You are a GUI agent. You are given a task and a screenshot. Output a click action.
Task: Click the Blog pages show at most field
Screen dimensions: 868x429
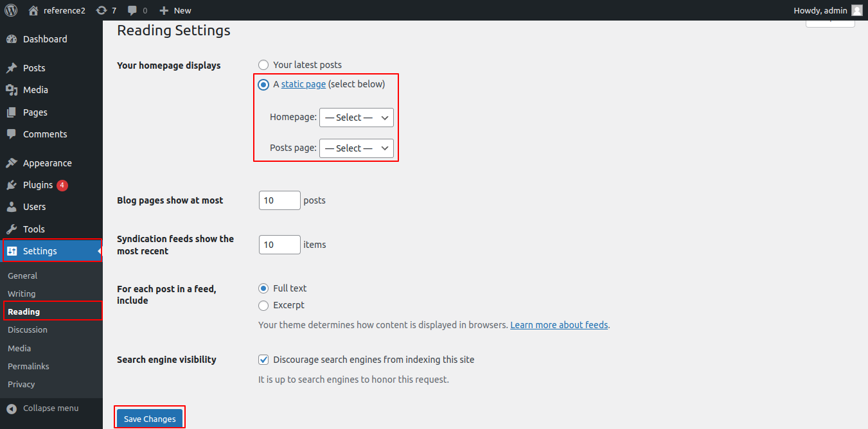(x=279, y=200)
